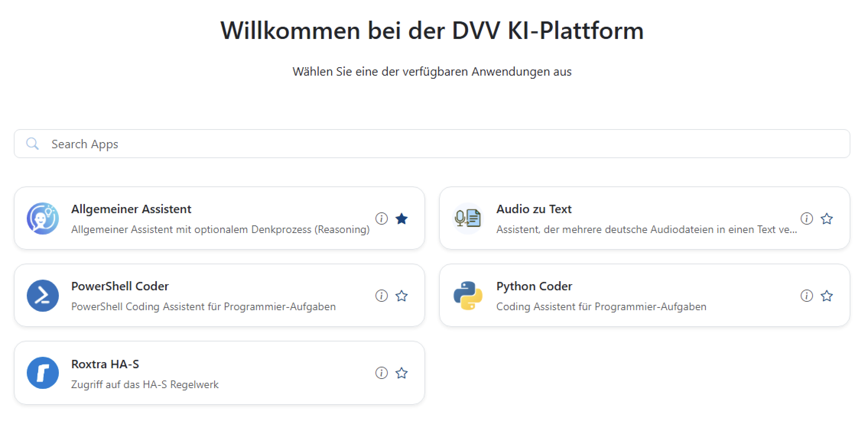868x437 pixels.
Task: Favorite the Audio zu Text app
Action: 827,218
